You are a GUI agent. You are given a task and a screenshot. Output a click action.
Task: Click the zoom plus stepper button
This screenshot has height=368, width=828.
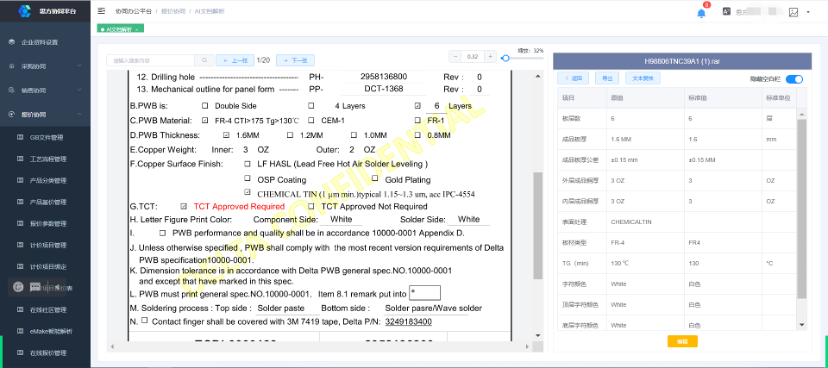click(x=490, y=56)
